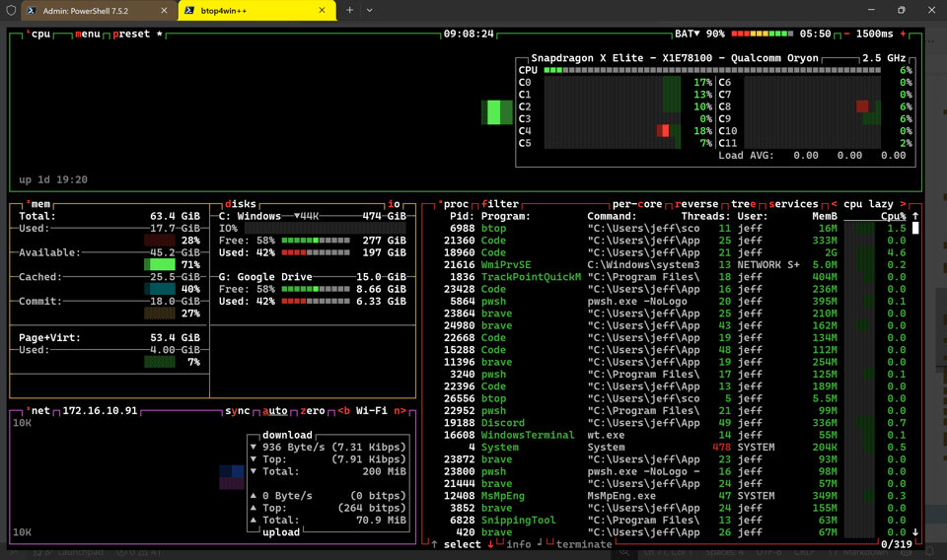Open info for selected process
The width and height of the screenshot is (947, 560).
(518, 544)
